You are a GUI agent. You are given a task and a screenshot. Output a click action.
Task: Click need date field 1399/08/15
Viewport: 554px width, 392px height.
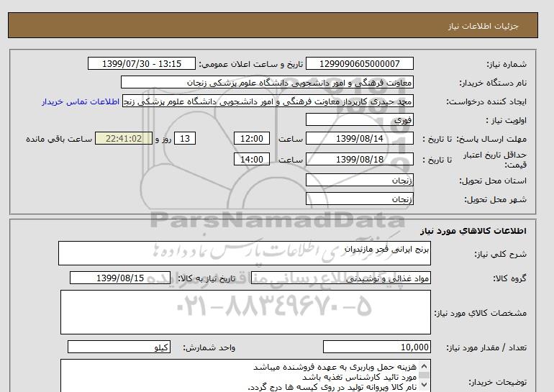(120, 278)
